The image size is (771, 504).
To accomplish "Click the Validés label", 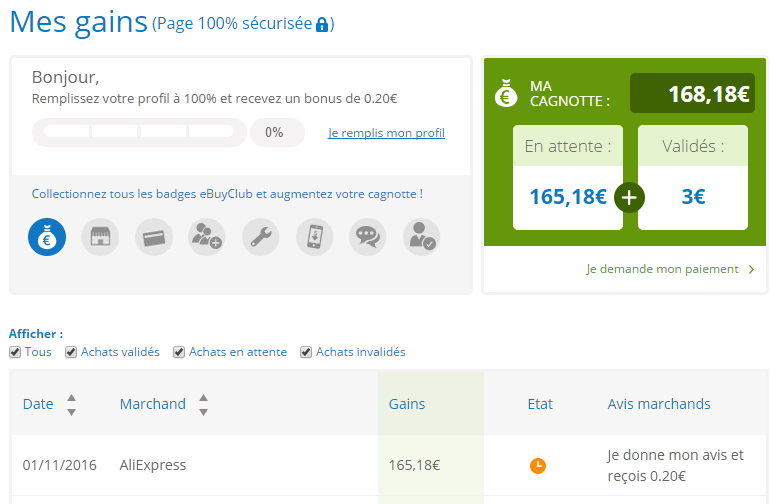I will pos(693,146).
